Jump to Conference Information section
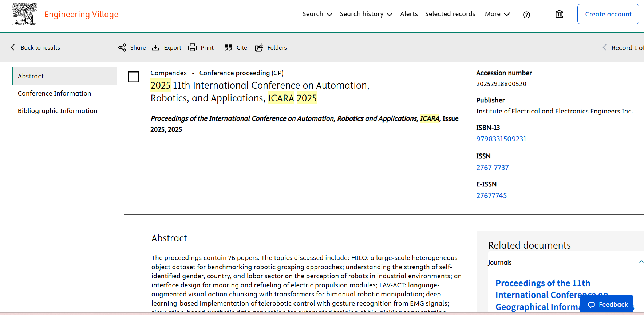 54,93
